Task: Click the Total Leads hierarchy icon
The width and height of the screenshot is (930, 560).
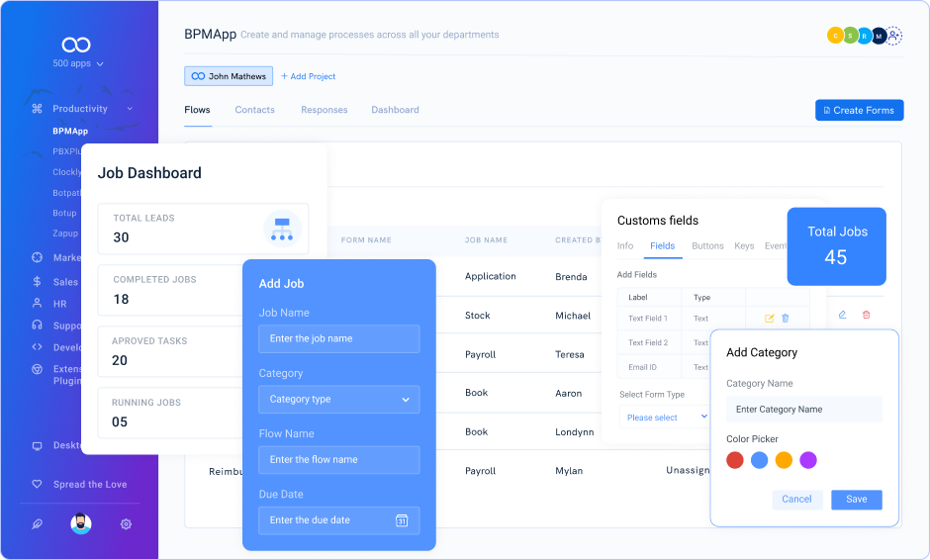Action: pyautogui.click(x=283, y=229)
